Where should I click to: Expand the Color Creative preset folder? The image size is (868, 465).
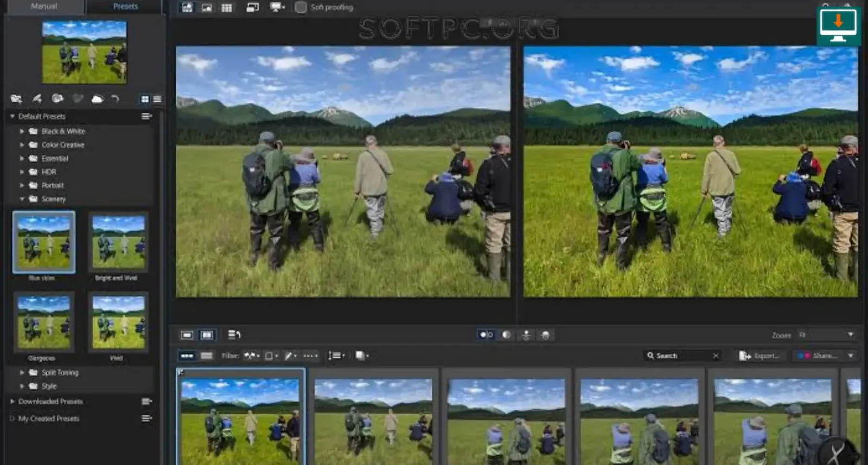click(22, 145)
